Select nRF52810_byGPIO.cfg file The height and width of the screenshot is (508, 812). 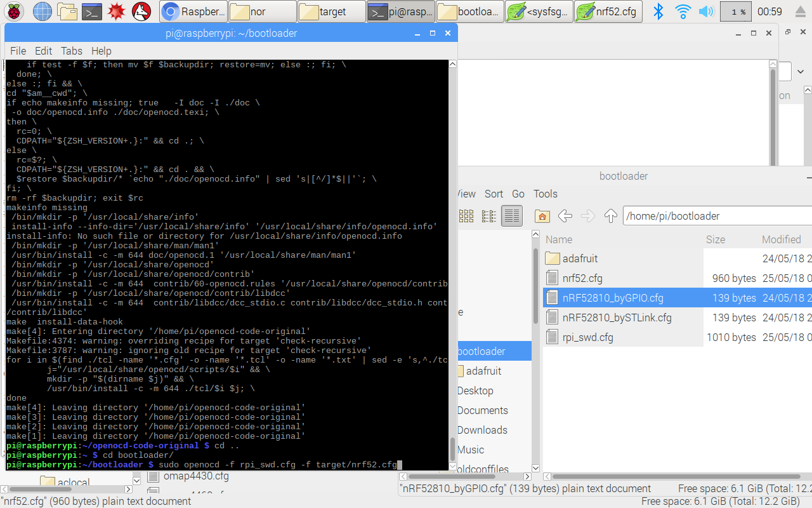pyautogui.click(x=613, y=298)
